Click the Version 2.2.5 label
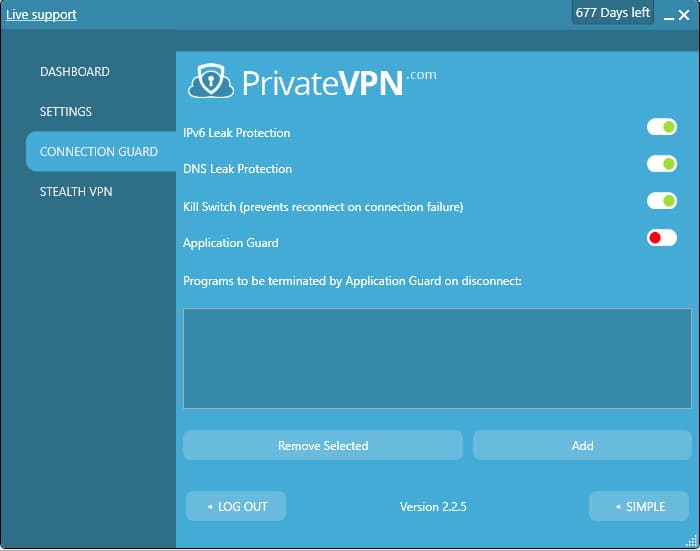The width and height of the screenshot is (700, 551). tap(433, 507)
